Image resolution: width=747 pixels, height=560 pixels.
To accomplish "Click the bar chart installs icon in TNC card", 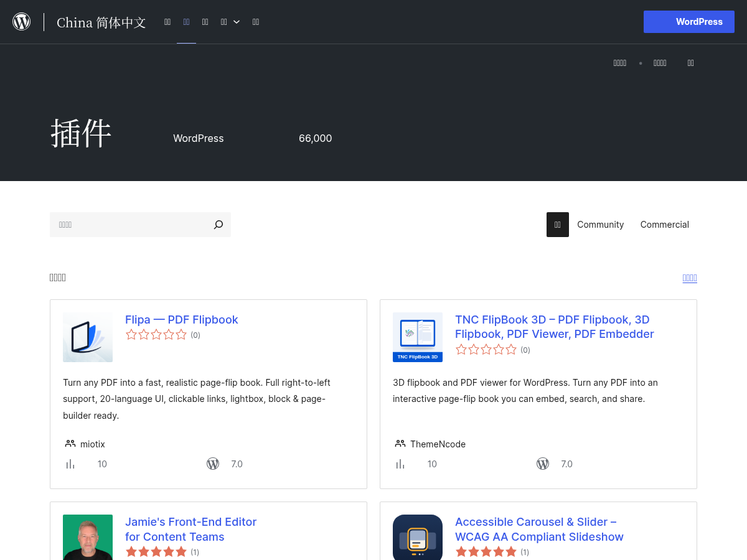I will (400, 464).
